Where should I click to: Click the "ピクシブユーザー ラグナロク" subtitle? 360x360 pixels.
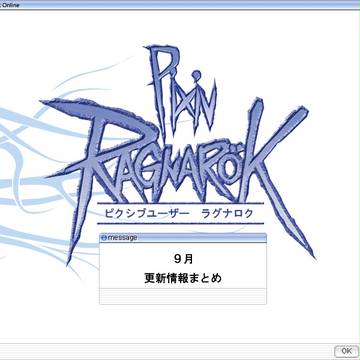(179, 213)
